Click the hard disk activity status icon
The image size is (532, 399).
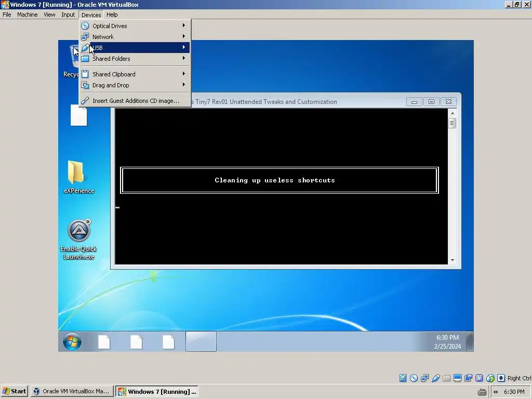pos(403,378)
